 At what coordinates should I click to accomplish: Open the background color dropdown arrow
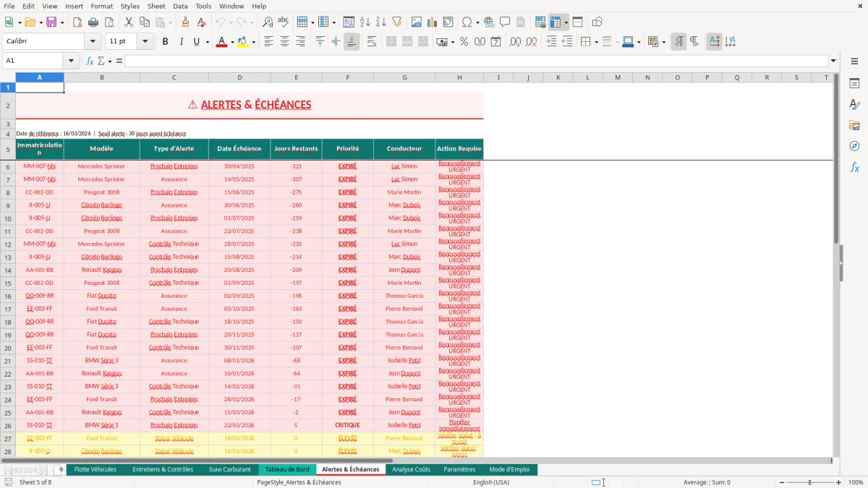coord(253,42)
